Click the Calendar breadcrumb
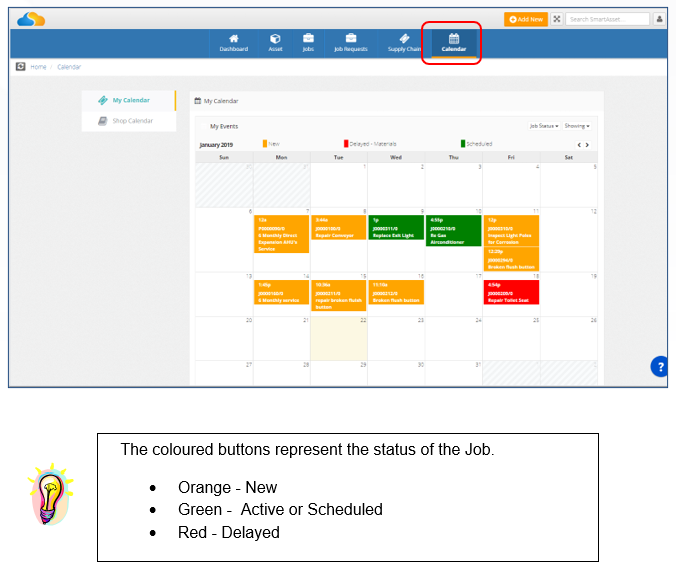 pos(69,67)
